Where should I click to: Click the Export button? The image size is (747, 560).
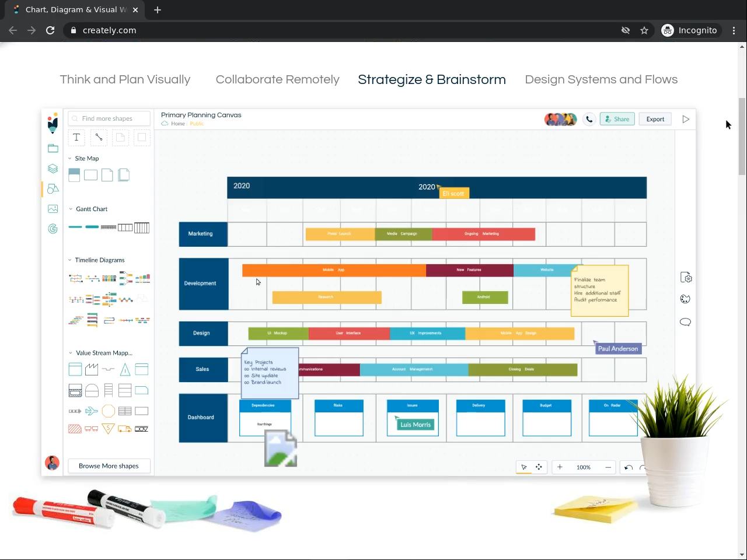pos(655,119)
